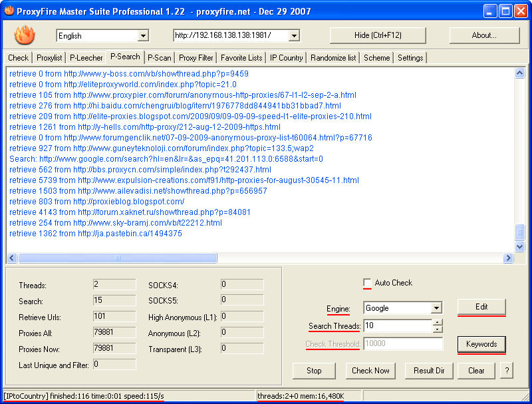The width and height of the screenshot is (532, 404).
Task: Open the Result Dir folder button
Action: (x=429, y=371)
